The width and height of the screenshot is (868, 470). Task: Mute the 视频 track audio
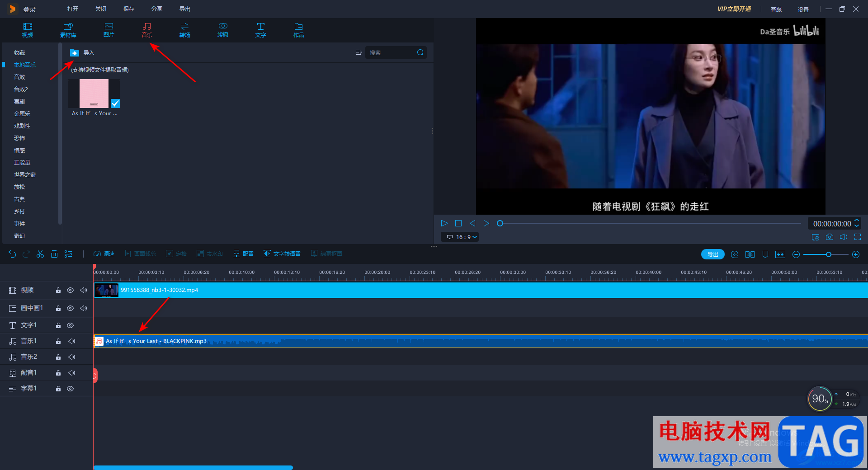click(x=84, y=290)
